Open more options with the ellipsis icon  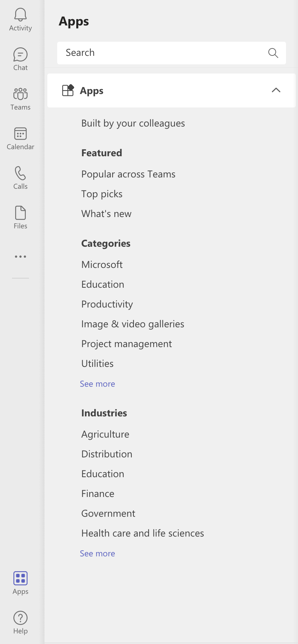(20, 256)
